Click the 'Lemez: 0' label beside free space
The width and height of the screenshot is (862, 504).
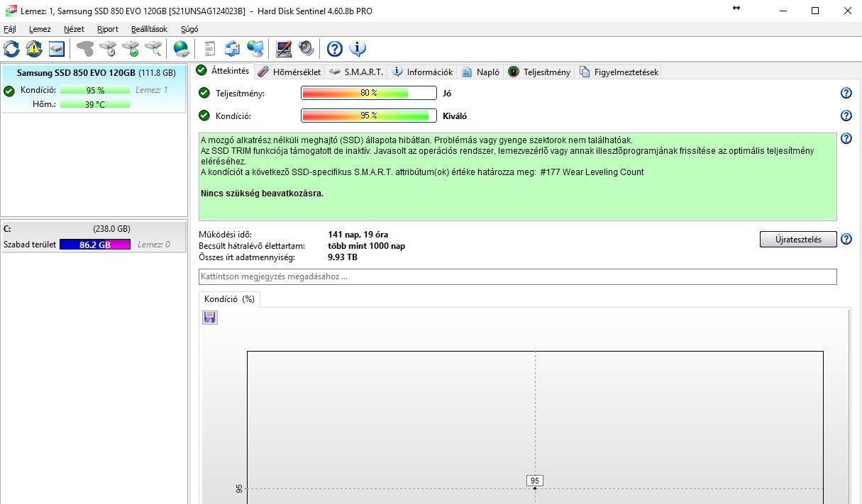point(154,245)
